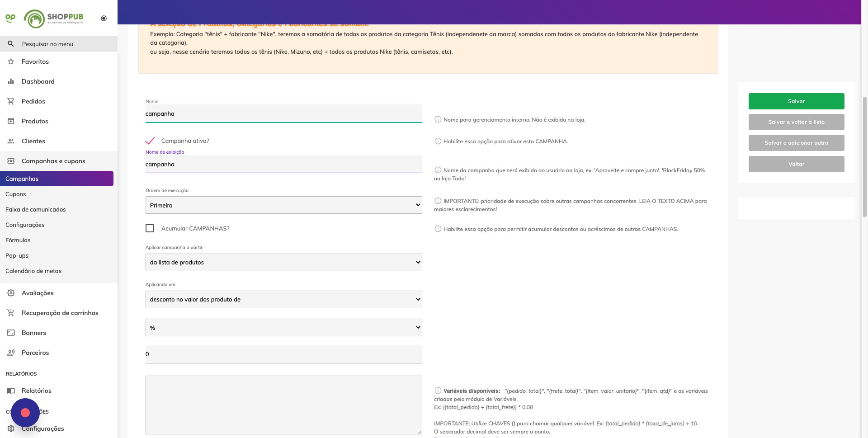Click the Nome input field
868x438 pixels.
[x=283, y=113]
